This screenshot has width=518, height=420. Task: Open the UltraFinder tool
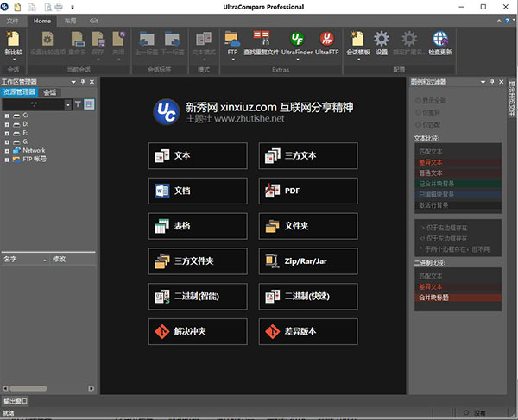297,43
